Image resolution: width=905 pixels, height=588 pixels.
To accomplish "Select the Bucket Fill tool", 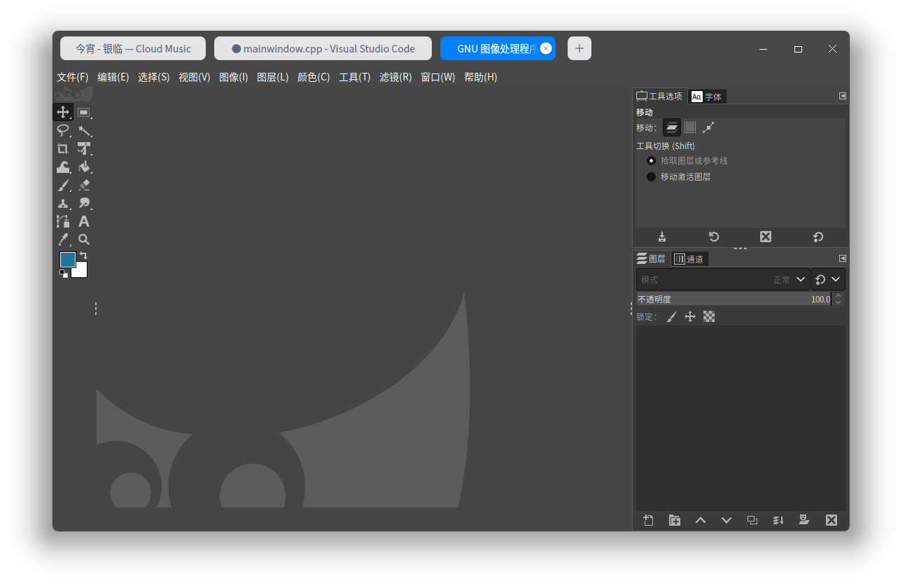I will click(x=84, y=167).
